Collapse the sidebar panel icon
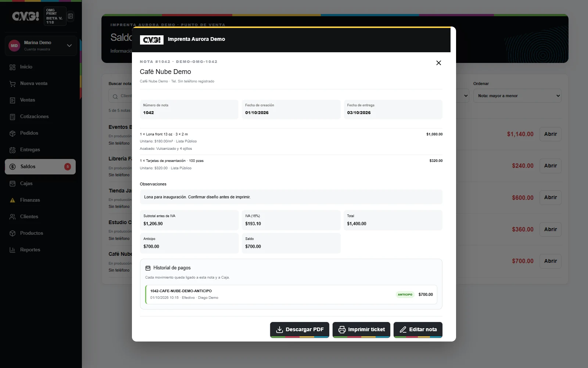This screenshot has height=368, width=588. 71,16
